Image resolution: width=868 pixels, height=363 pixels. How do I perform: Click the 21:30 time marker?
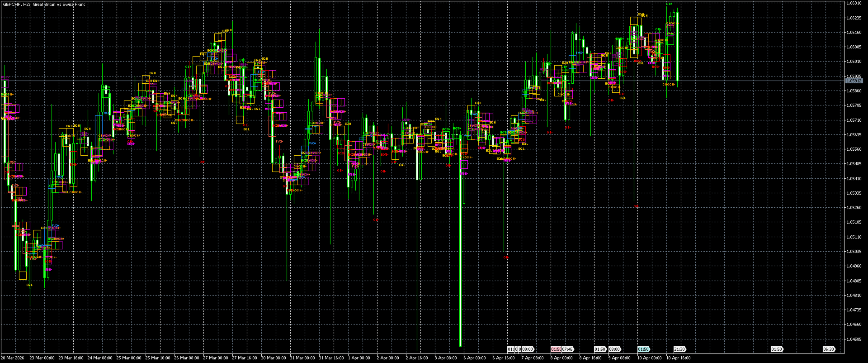[679, 349]
